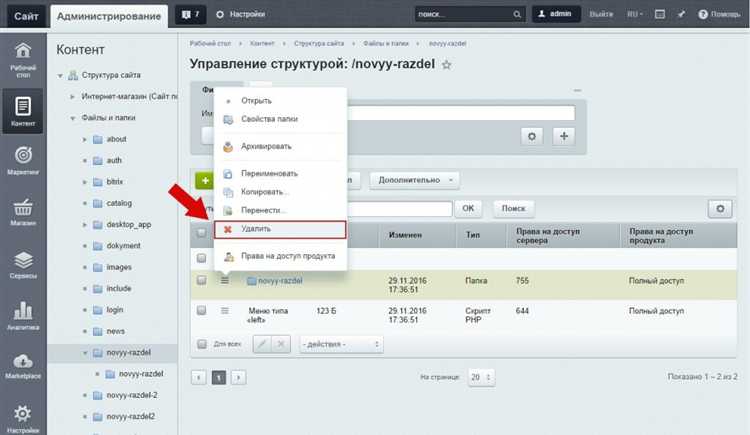Click the top search field 'поиск...'

(464, 16)
